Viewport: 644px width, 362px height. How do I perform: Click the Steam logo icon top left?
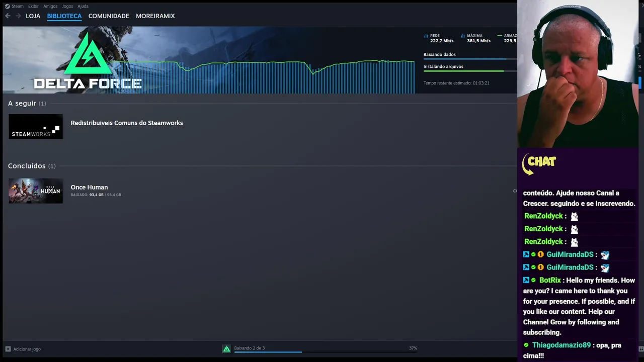tap(7, 7)
